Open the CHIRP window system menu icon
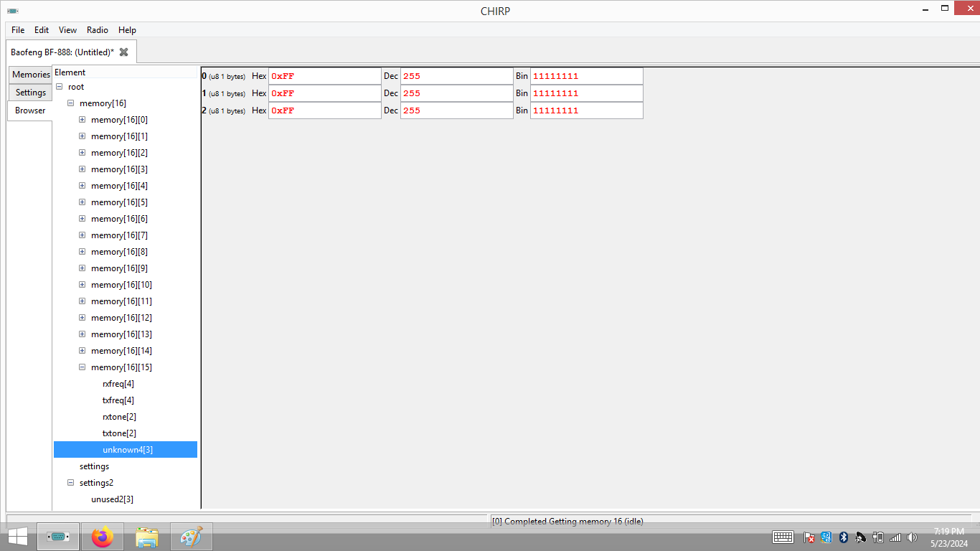The width and height of the screenshot is (980, 551). pos(13,11)
